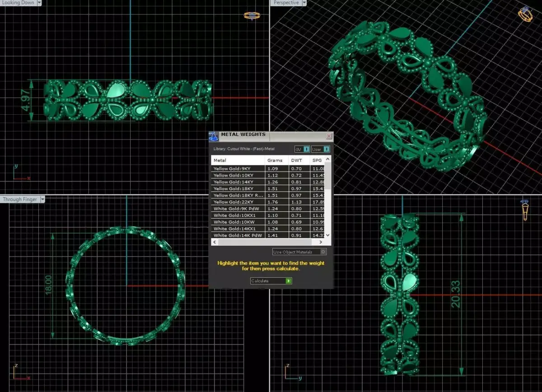Toggle the User switch
542x392 pixels.
(320, 149)
